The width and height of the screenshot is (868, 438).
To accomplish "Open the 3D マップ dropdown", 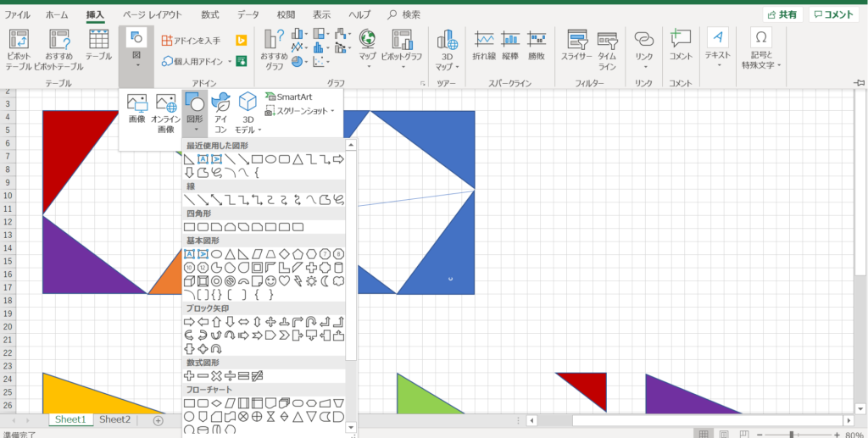I will pos(457,67).
